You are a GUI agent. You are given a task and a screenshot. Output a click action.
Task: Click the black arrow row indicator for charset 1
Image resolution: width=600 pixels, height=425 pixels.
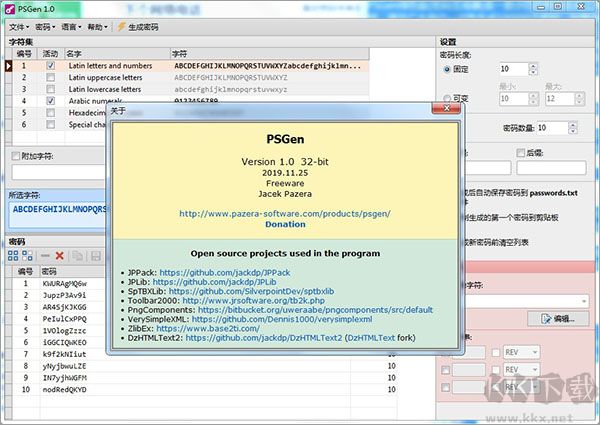(8, 66)
